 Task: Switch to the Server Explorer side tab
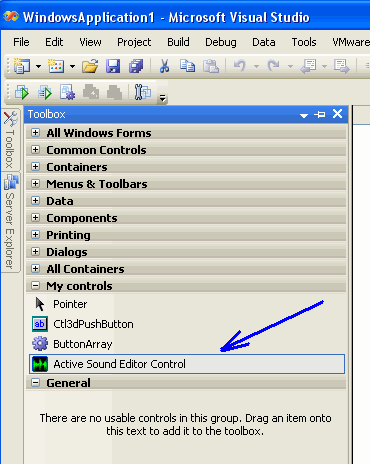(x=10, y=222)
